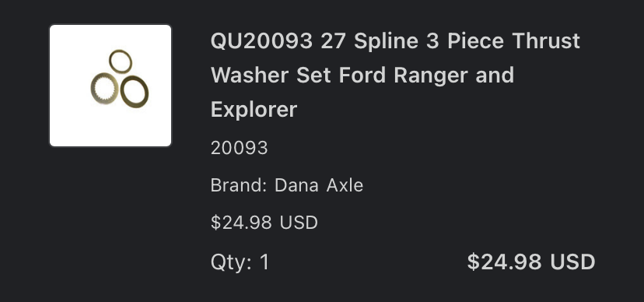Click the large right washer ring in image
Image resolution: width=644 pixels, height=302 pixels.
[x=135, y=92]
